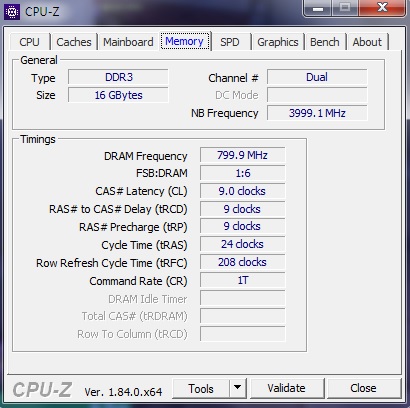Go to the SPD tab
Image resolution: width=410 pixels, height=408 pixels.
tap(230, 42)
